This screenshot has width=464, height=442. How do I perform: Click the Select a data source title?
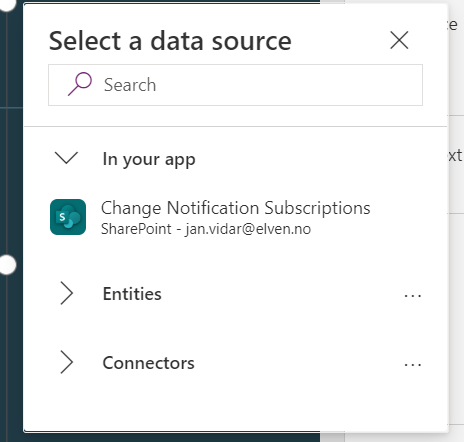point(170,41)
